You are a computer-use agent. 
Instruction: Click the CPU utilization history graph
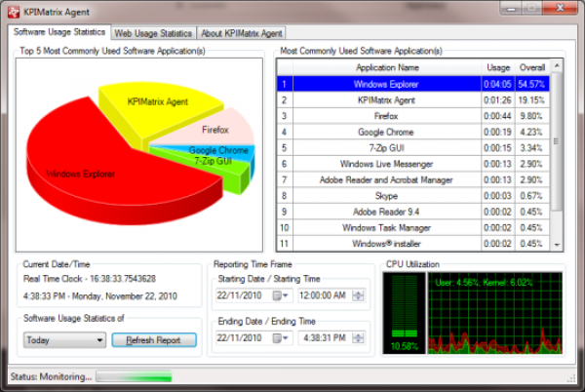point(494,313)
